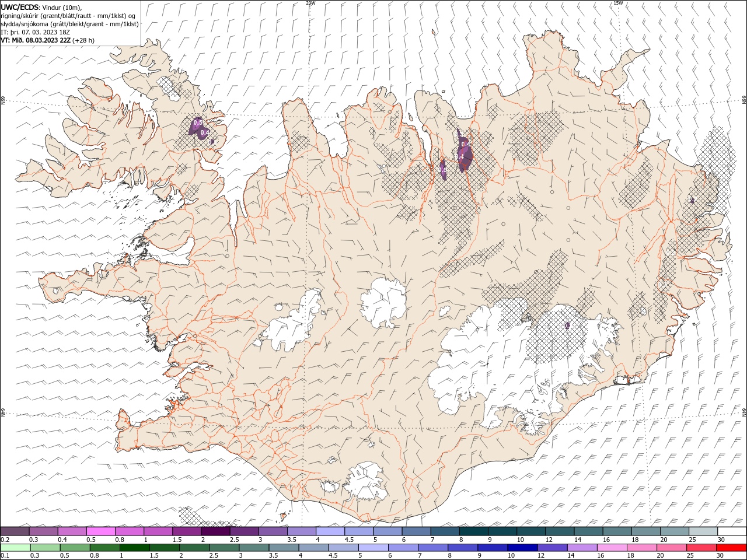The height and width of the screenshot is (560, 747).
Task: Pick the 0.5 green swatch in lower legend row
Action: (x=75, y=548)
